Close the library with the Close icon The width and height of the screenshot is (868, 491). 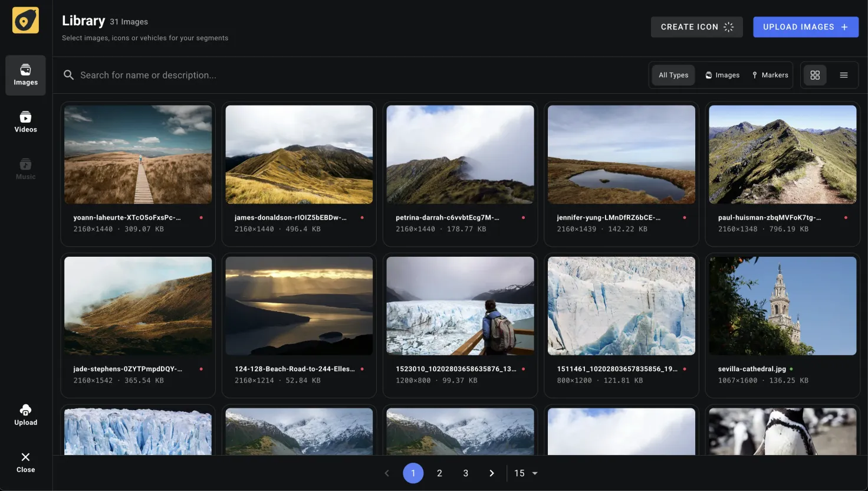[25, 462]
